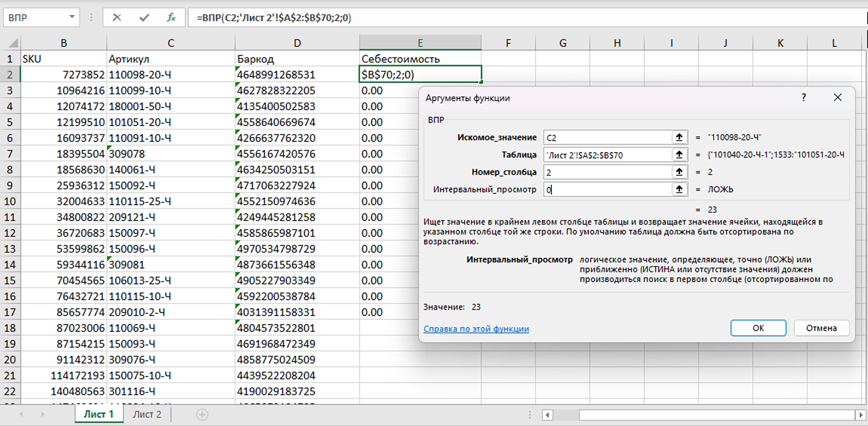Click the confirm checkmark in formula bar
Screen dimensions: 868x426
click(x=144, y=17)
